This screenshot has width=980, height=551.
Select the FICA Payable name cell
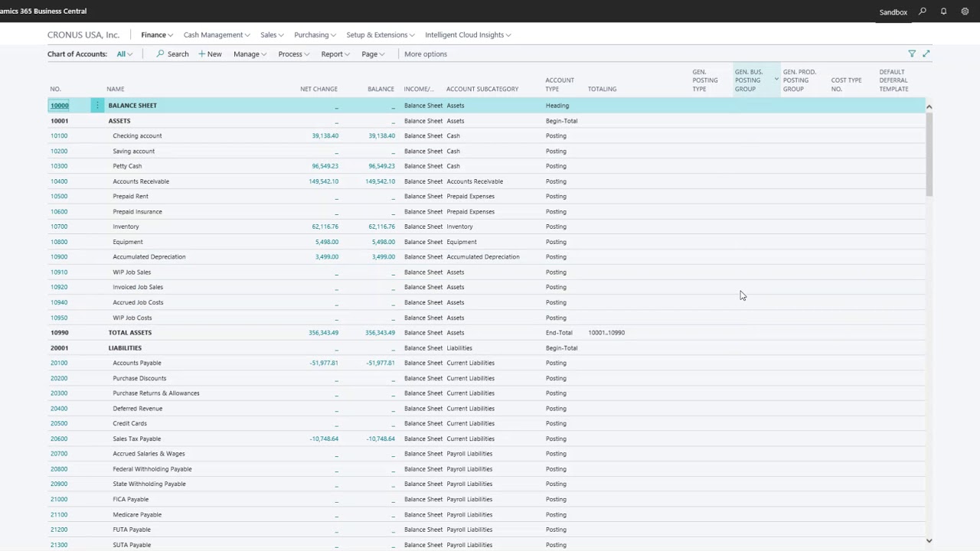(x=131, y=499)
